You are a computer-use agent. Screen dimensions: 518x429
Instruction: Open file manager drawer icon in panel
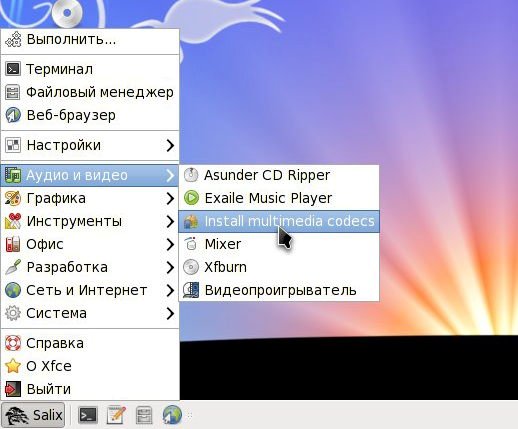point(144,415)
